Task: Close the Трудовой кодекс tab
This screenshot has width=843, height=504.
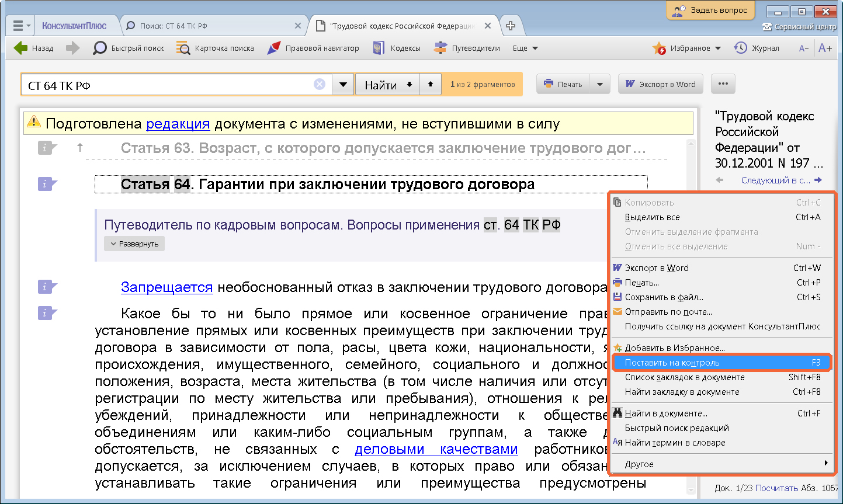Action: [488, 26]
